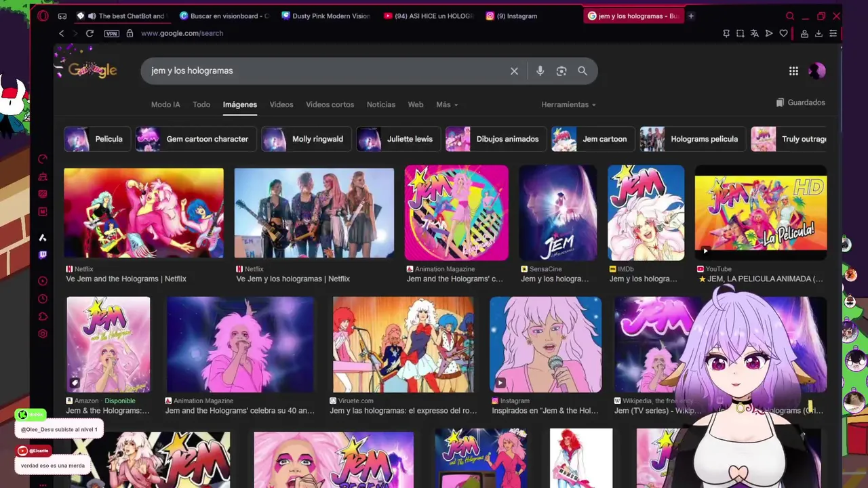This screenshot has height=488, width=868.
Task: Switch to Modo IA search tab
Action: pos(165,104)
